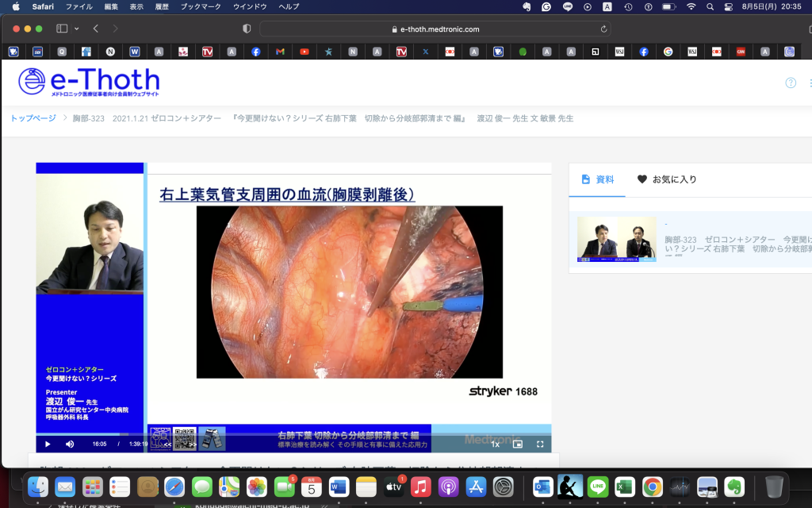The height and width of the screenshot is (508, 812).
Task: Show Safari sidebar
Action: pyautogui.click(x=62, y=29)
